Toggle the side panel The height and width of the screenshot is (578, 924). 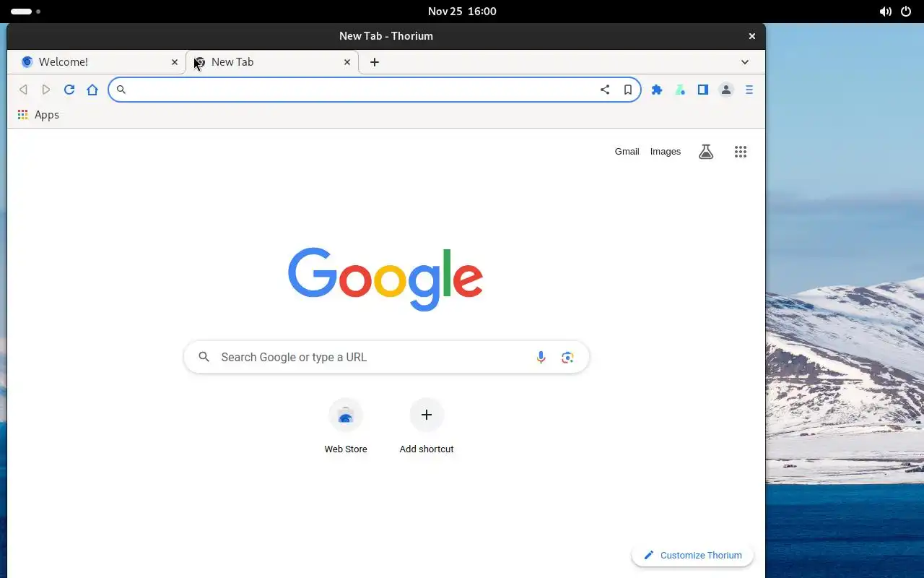(703, 90)
